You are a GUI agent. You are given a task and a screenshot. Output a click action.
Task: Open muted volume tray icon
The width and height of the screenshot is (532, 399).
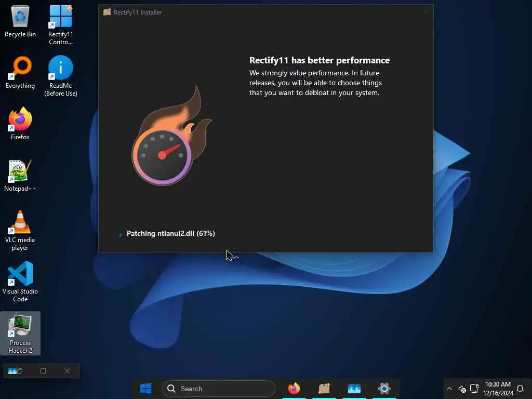coord(462,389)
